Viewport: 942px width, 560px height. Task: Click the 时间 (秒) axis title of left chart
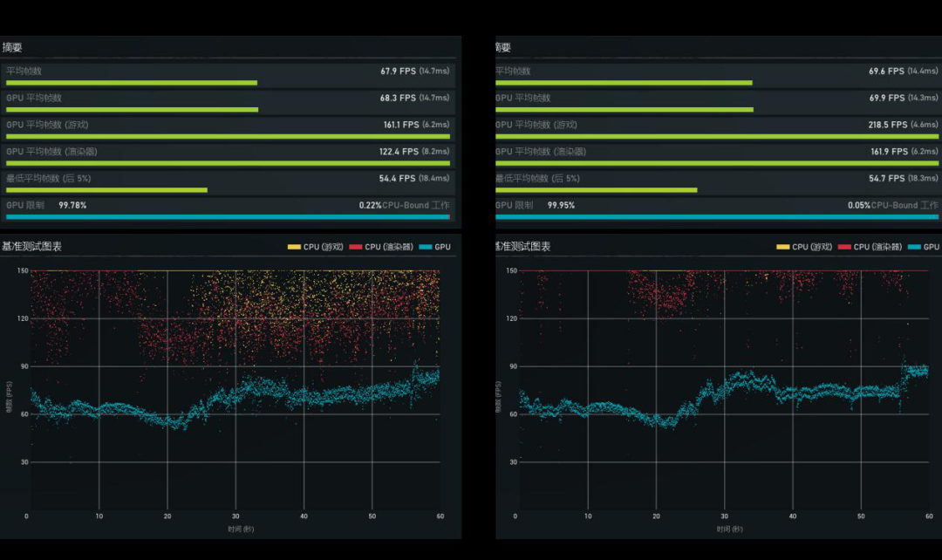[x=241, y=529]
